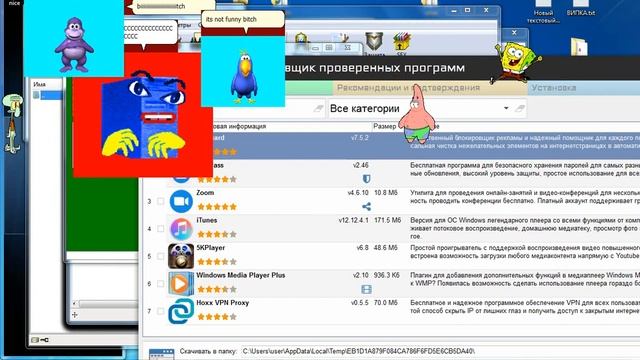Open the Новый текстовый desktop file

tap(543, 12)
